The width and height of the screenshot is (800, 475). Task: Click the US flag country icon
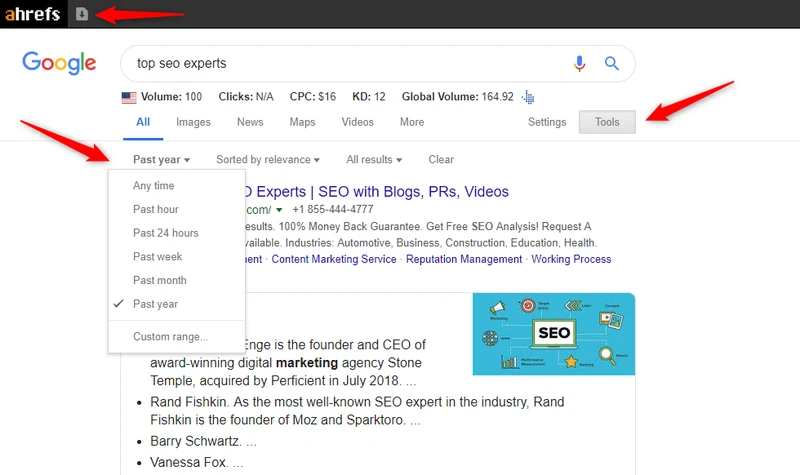129,97
